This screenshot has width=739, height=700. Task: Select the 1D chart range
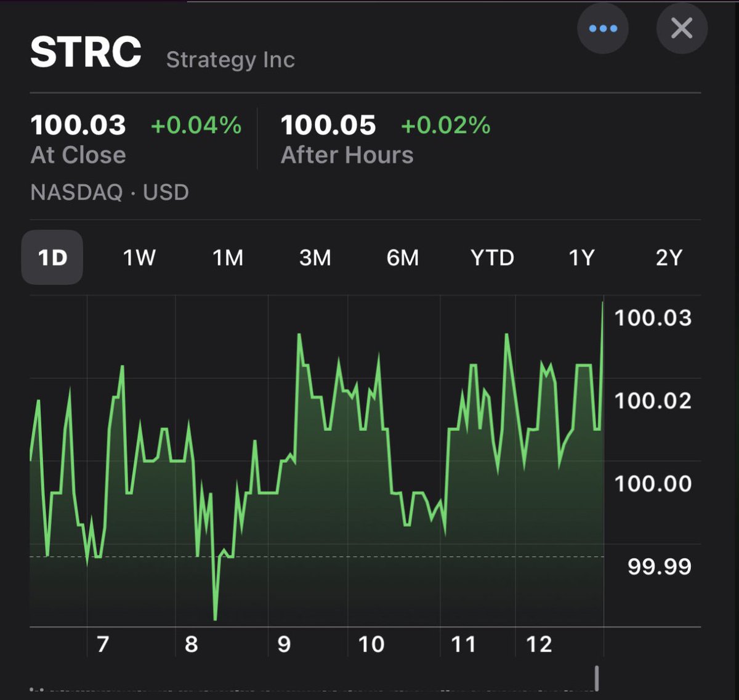52,258
